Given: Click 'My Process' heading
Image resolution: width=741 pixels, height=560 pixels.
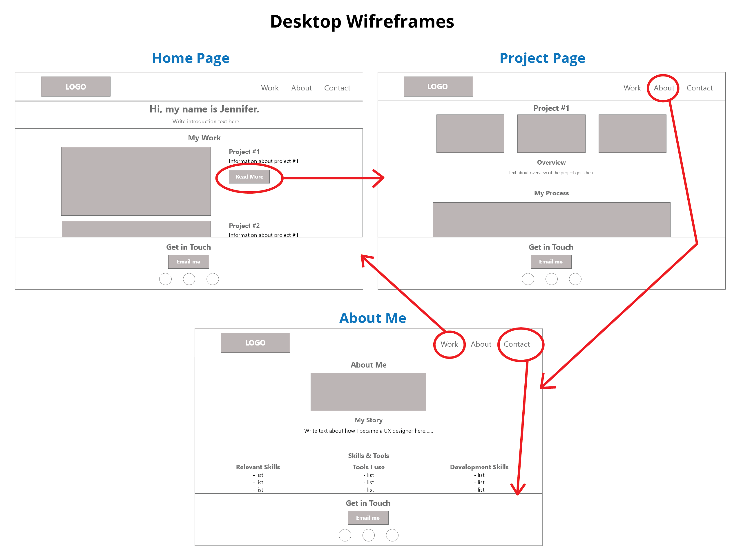Looking at the screenshot, I should coord(551,193).
